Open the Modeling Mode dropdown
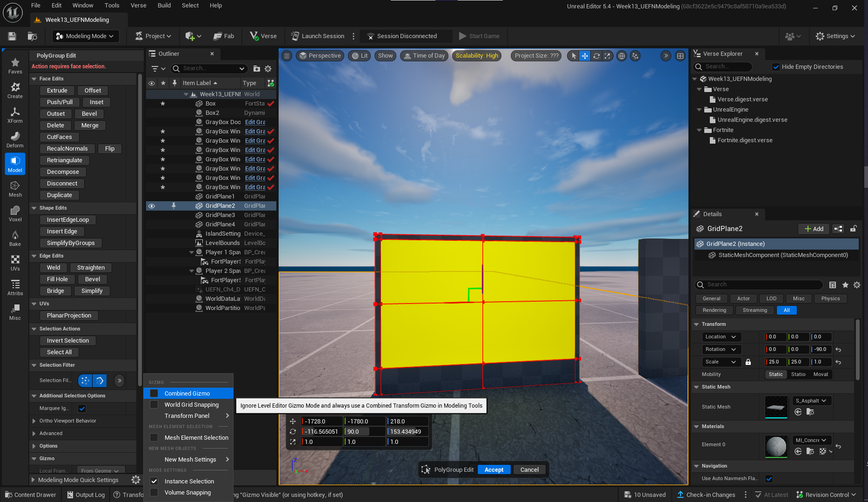Image resolution: width=868 pixels, height=502 pixels. click(85, 36)
